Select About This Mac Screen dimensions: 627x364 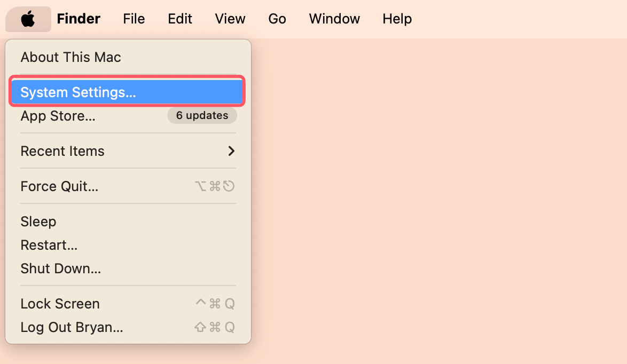[70, 57]
